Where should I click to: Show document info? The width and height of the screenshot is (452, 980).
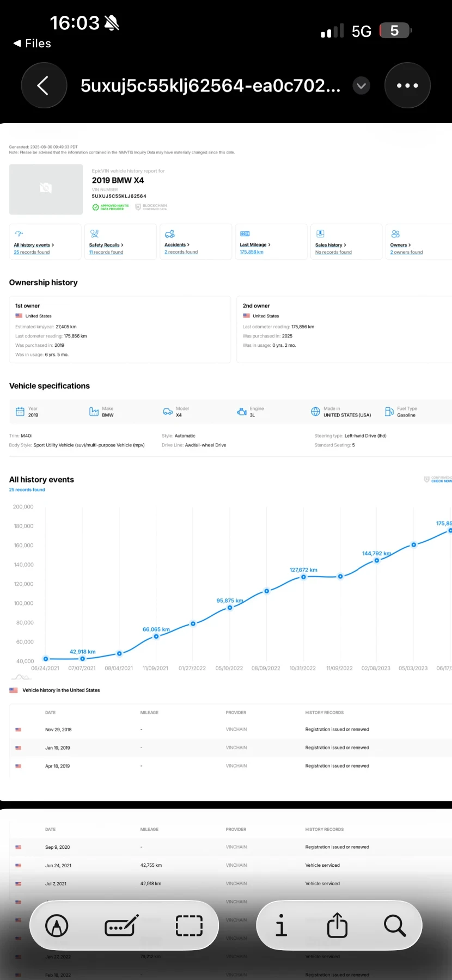point(281,925)
